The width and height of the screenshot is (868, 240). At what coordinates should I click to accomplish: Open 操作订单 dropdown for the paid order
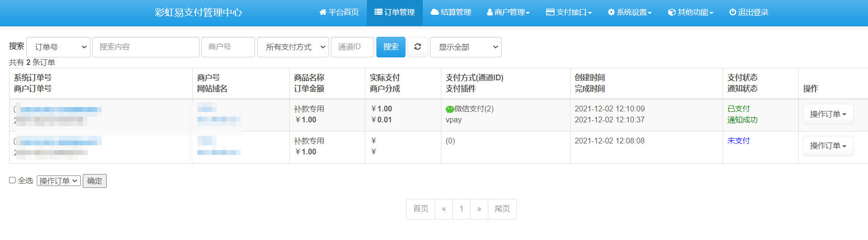827,114
